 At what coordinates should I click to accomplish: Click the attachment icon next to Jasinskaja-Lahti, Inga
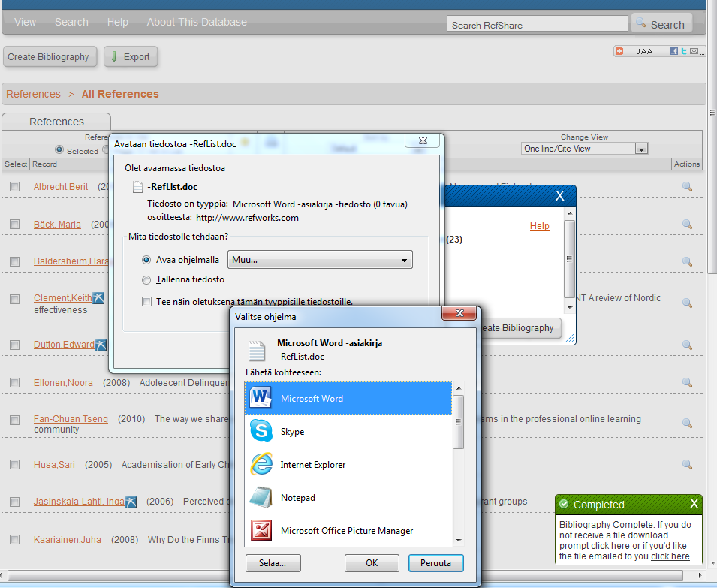(x=131, y=502)
